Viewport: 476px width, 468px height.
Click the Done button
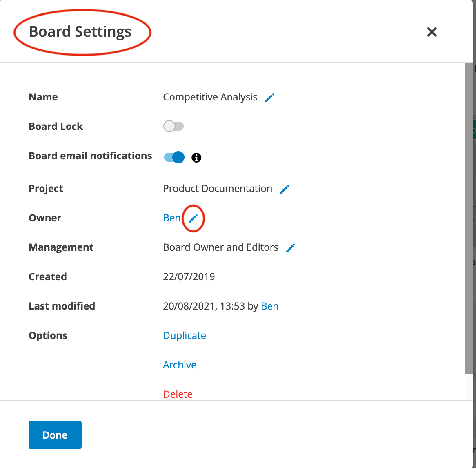(x=55, y=435)
